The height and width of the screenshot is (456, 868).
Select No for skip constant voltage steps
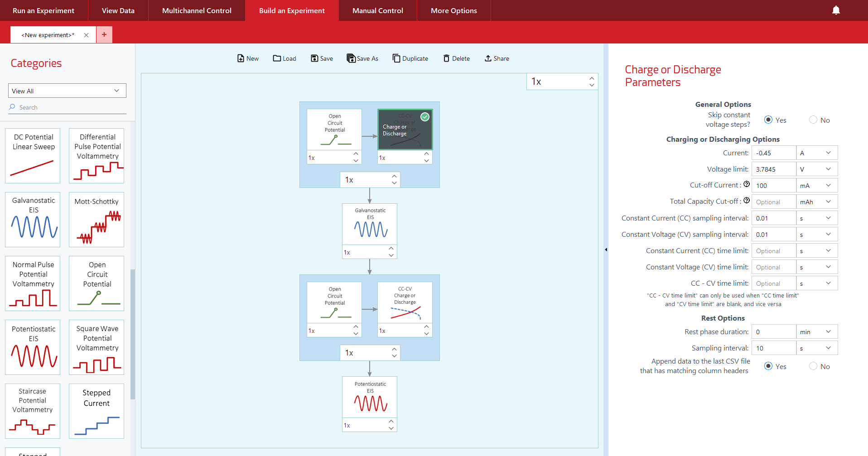coord(813,120)
